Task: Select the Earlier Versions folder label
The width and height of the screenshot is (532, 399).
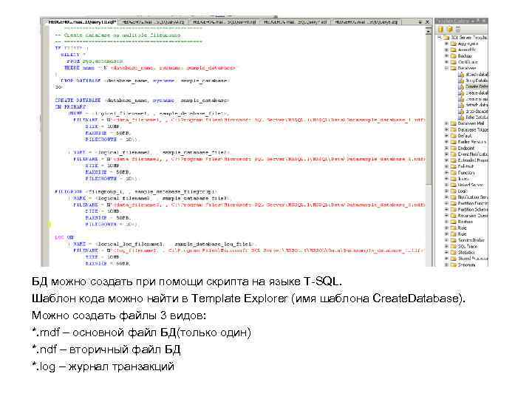Action: point(472,142)
